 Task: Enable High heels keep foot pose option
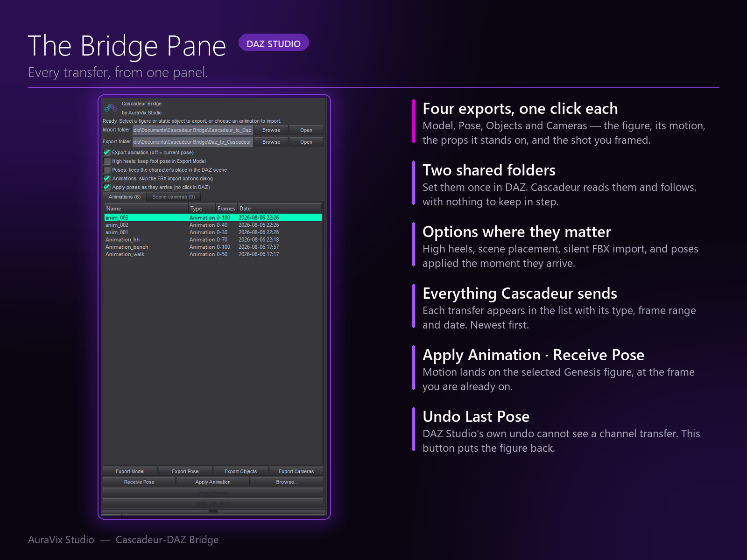coord(107,161)
